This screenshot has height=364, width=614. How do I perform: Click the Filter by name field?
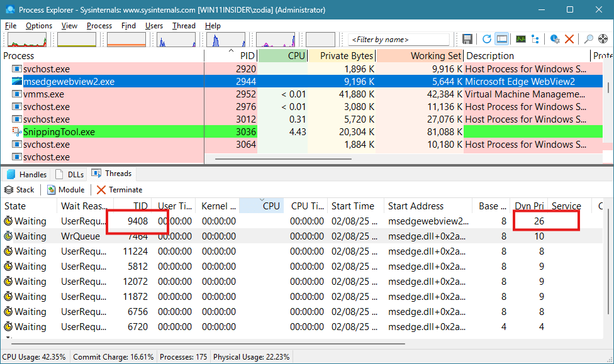pos(399,40)
